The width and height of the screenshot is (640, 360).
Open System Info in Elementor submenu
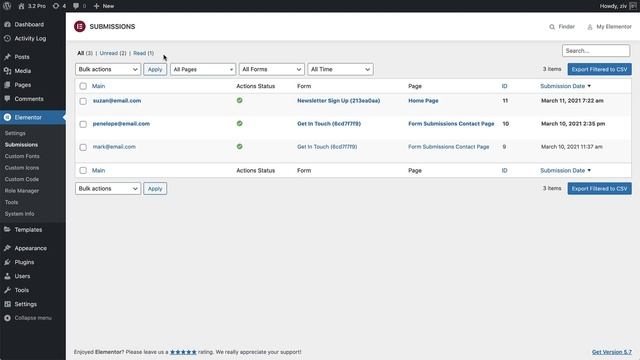click(x=19, y=213)
